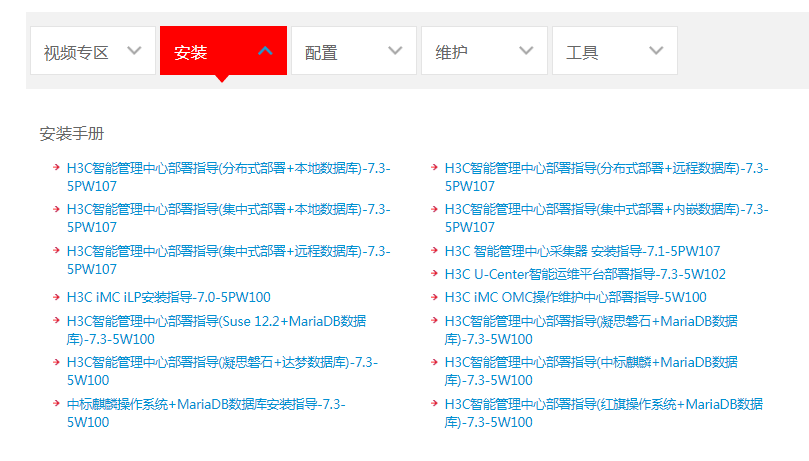Image resolution: width=809 pixels, height=461 pixels.
Task: Open the 维护 tab
Action: pos(484,51)
